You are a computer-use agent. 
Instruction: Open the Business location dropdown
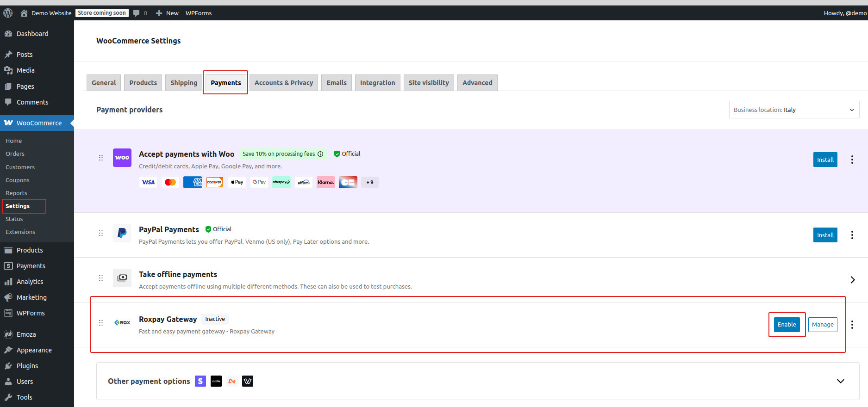pos(794,110)
